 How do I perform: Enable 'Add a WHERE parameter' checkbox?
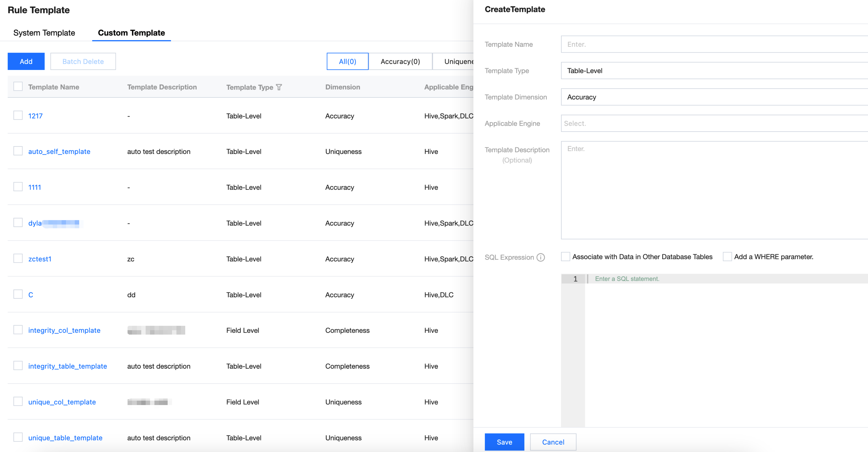click(x=727, y=257)
